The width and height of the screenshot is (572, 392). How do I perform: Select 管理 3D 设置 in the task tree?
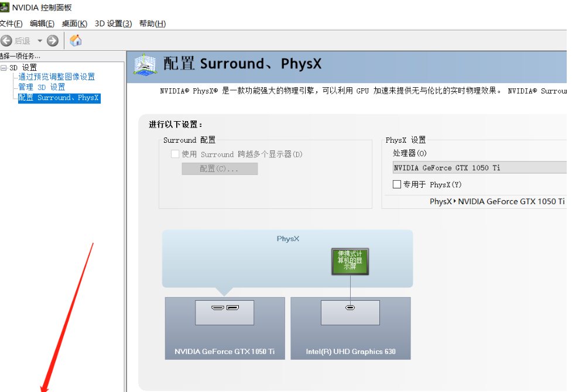point(42,87)
